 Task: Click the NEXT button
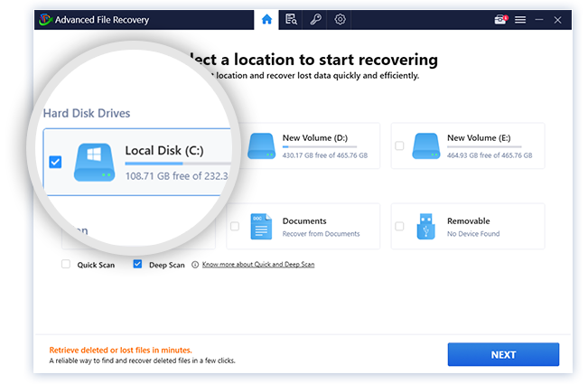pos(503,354)
